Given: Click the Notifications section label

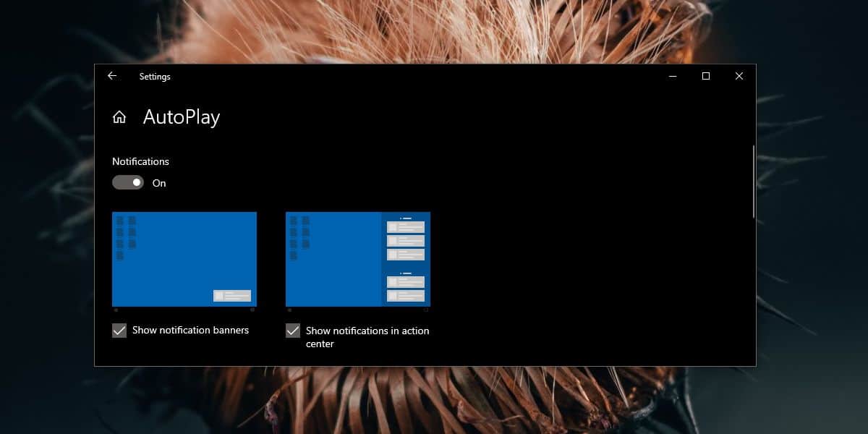Looking at the screenshot, I should pos(140,161).
